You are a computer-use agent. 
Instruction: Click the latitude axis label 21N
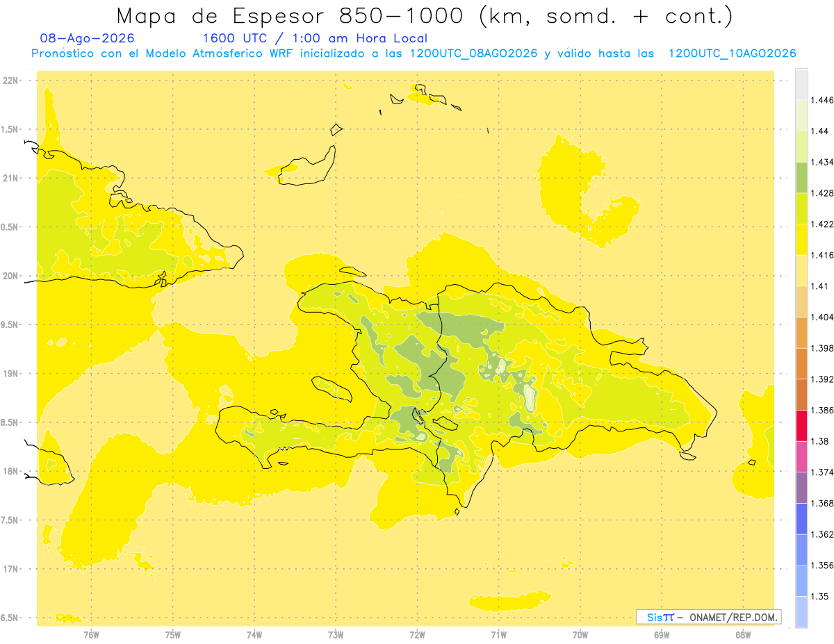(12, 179)
